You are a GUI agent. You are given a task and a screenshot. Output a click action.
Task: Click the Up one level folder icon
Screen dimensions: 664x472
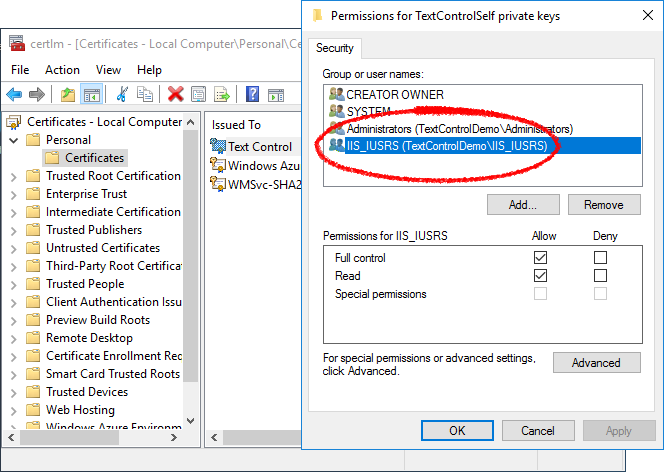point(68,94)
